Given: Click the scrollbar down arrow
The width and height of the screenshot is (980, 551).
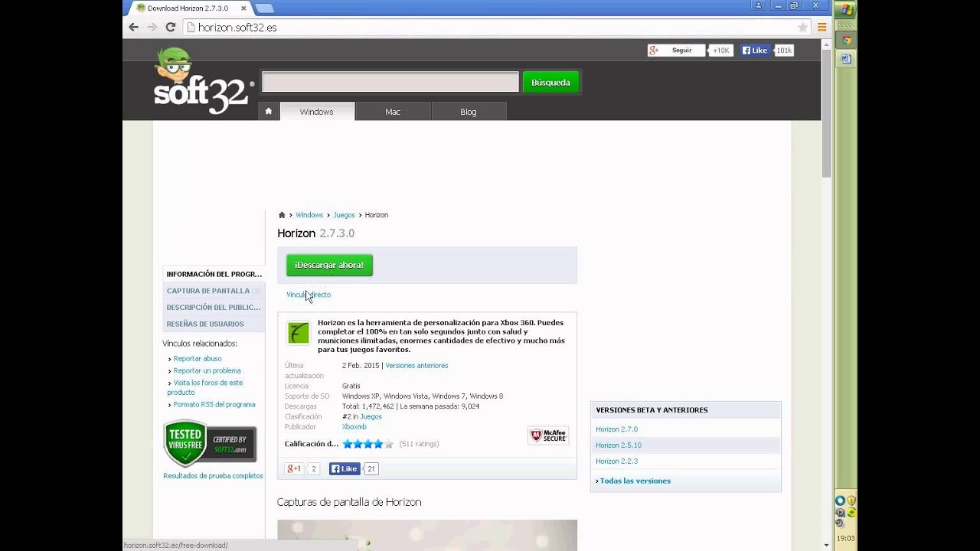Looking at the screenshot, I should click(x=826, y=545).
